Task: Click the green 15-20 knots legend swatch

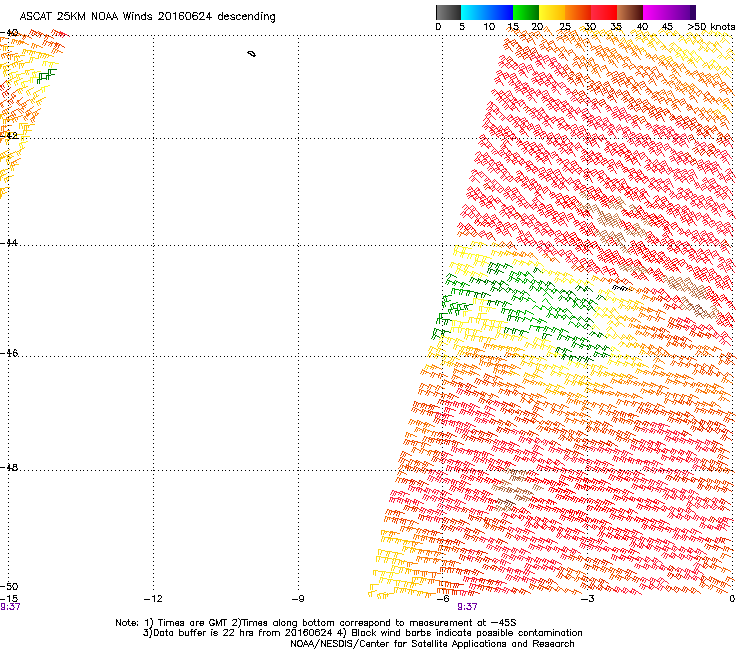Action: 526,12
